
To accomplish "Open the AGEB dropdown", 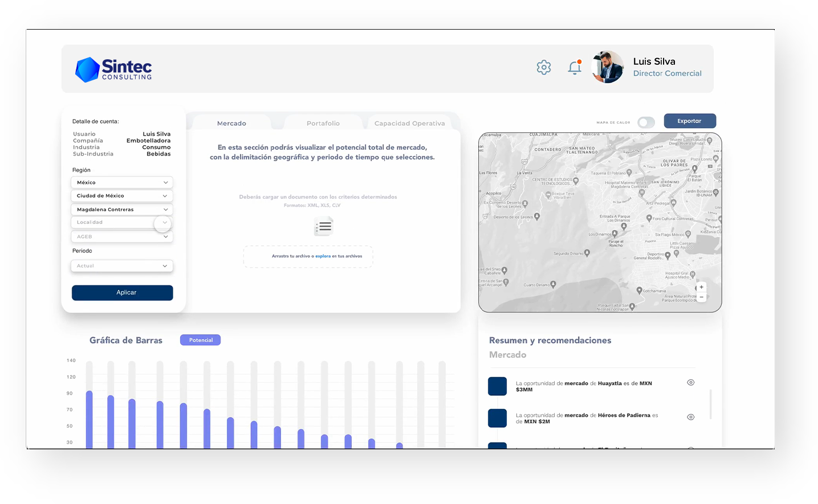I will pyautogui.click(x=122, y=236).
